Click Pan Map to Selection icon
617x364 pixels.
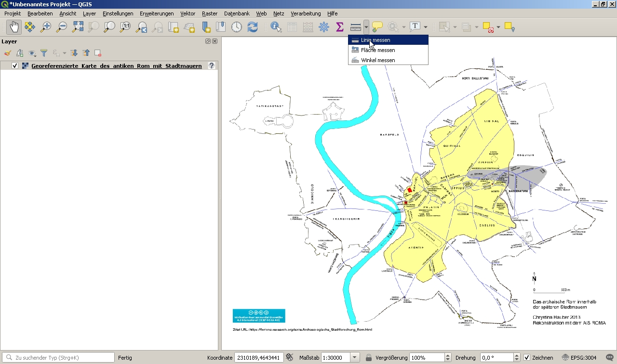[30, 27]
